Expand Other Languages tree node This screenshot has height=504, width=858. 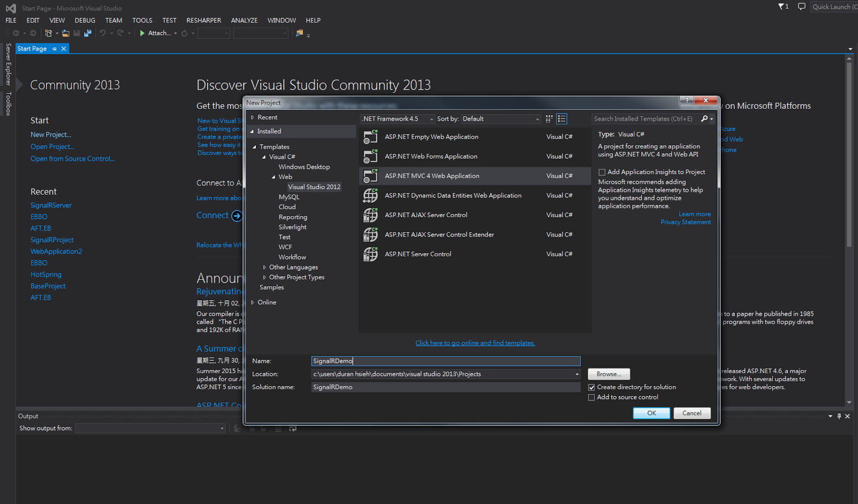click(x=264, y=268)
